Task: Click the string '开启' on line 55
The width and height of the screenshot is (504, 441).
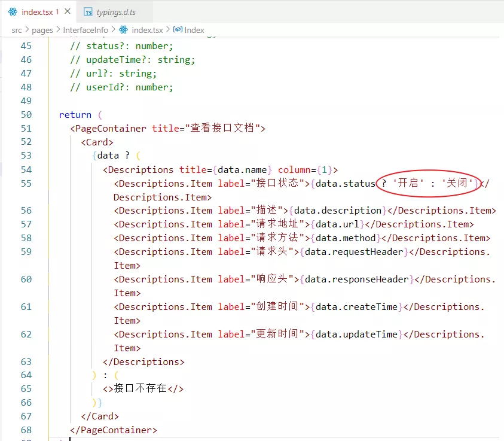Action: (x=408, y=183)
